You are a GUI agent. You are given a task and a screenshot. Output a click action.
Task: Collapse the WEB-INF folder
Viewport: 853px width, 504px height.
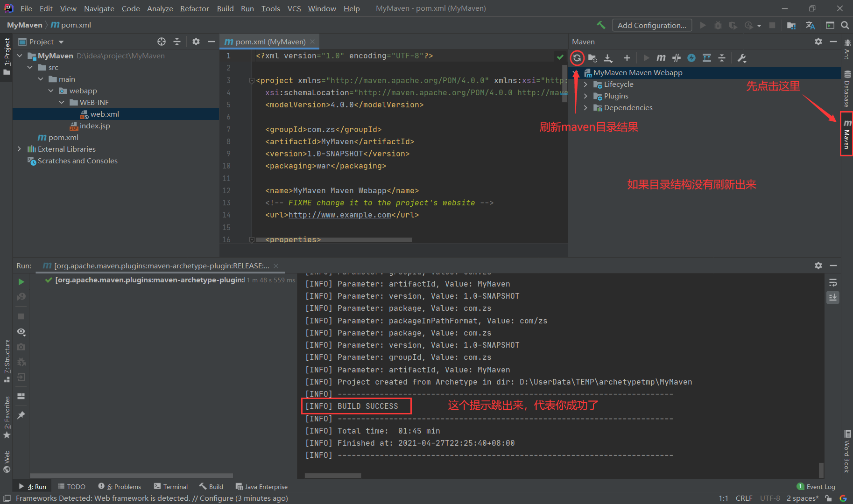point(62,102)
